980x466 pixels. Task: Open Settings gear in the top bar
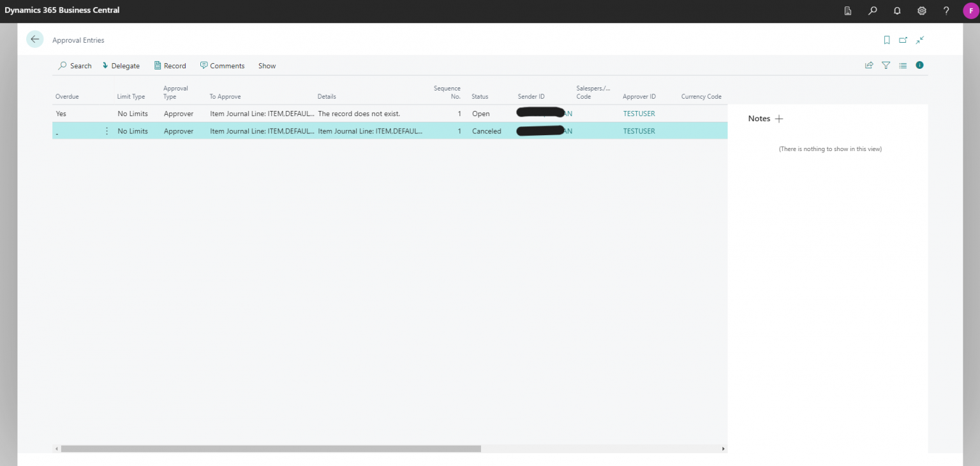(921, 11)
